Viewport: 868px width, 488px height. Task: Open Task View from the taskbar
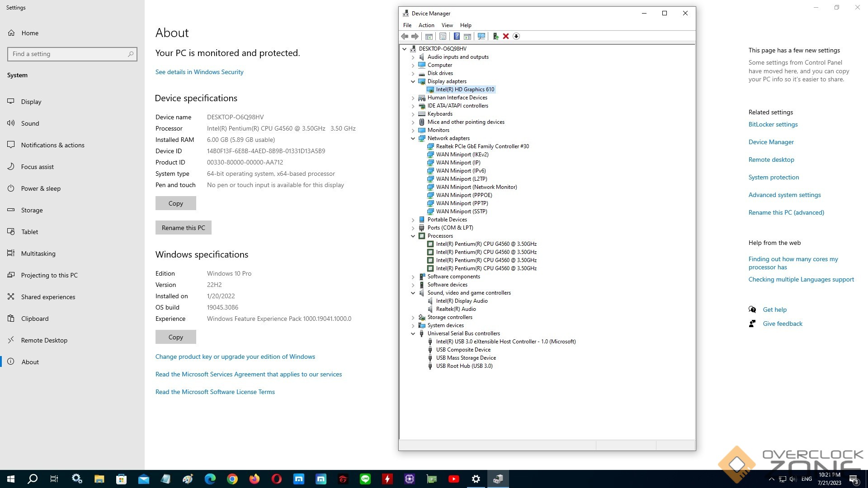coord(54,479)
